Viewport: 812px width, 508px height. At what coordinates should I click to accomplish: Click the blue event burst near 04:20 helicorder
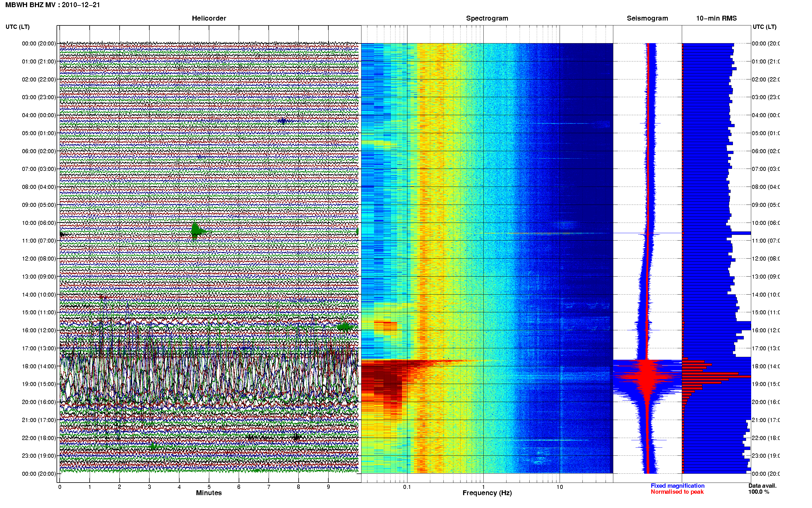[283, 121]
